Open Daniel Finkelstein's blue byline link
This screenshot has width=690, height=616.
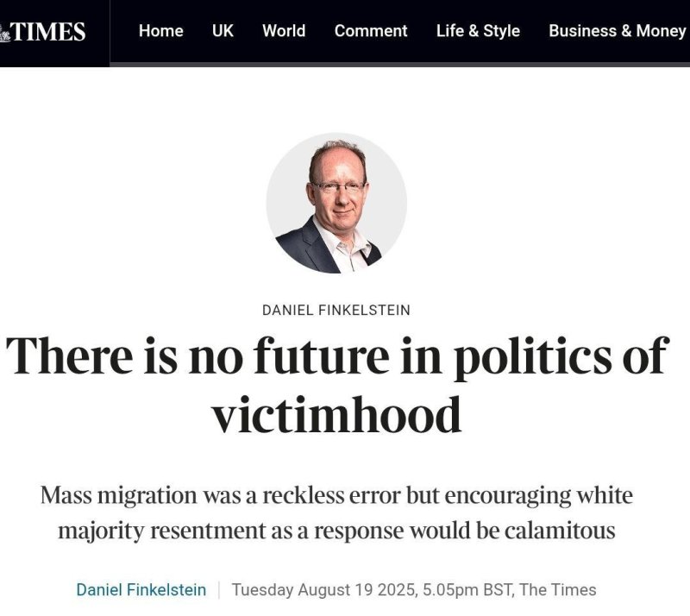[x=141, y=590]
